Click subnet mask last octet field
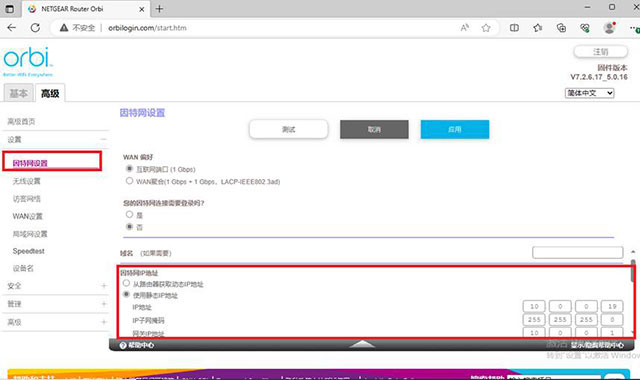 [x=612, y=320]
